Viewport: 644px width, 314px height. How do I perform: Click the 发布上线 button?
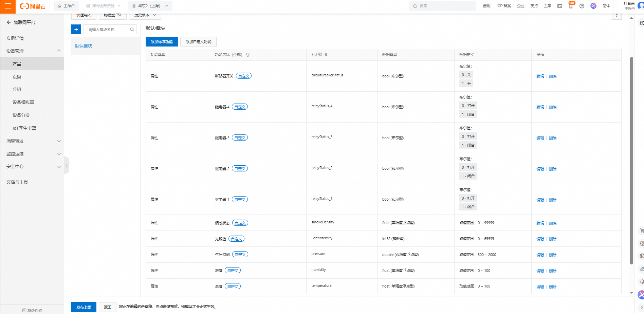click(x=84, y=307)
